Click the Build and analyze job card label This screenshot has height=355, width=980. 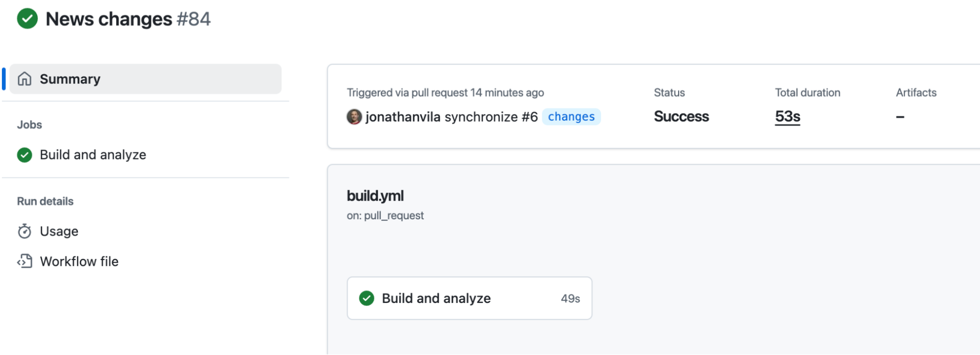[x=436, y=298]
